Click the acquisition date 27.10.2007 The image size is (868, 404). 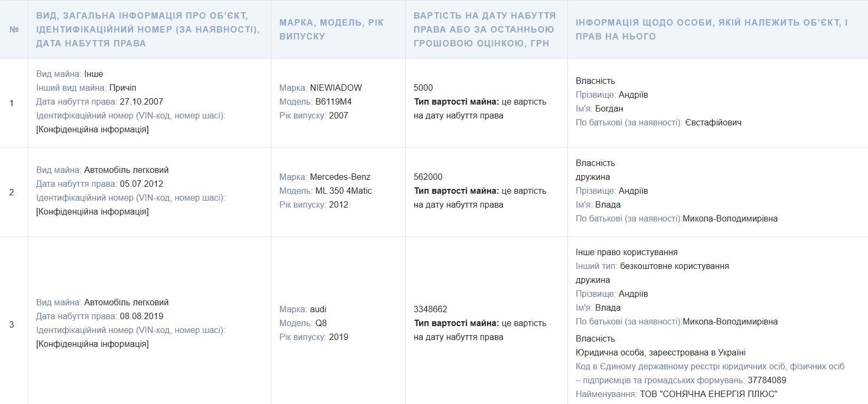coord(141,101)
